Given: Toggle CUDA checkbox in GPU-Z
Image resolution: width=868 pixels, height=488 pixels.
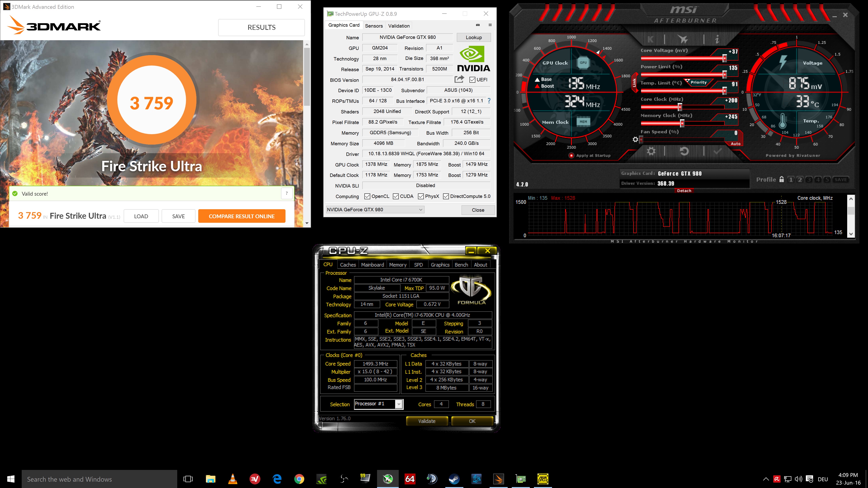Looking at the screenshot, I should click(x=396, y=196).
